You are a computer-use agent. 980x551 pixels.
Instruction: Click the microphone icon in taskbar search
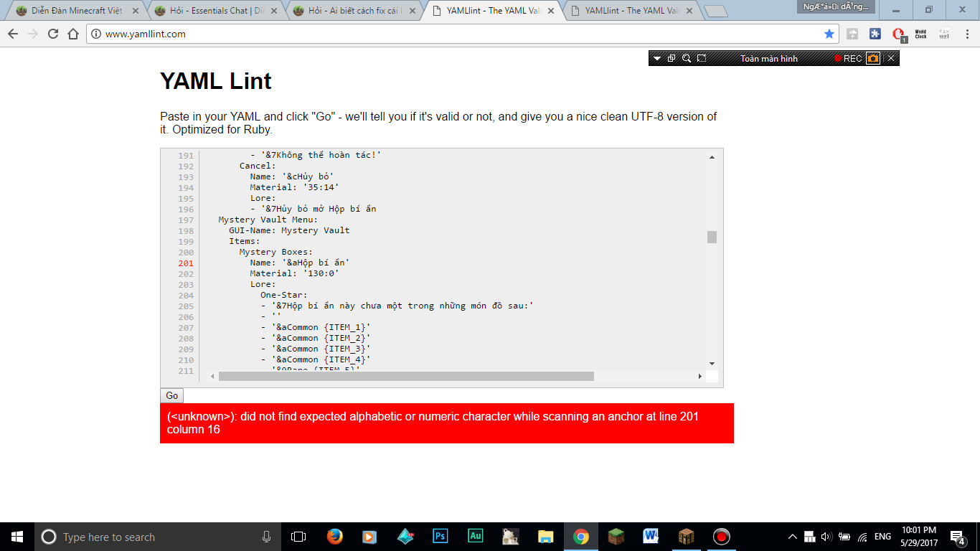pos(266,537)
